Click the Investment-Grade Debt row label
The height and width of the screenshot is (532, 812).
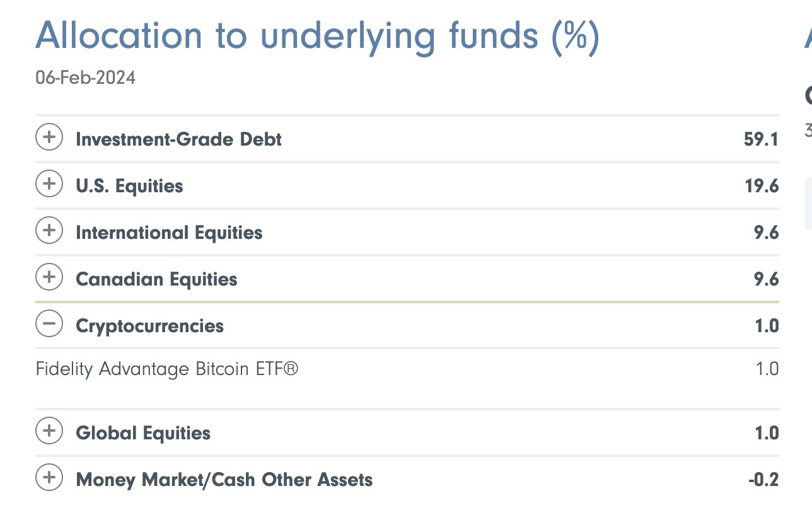pyautogui.click(x=178, y=139)
